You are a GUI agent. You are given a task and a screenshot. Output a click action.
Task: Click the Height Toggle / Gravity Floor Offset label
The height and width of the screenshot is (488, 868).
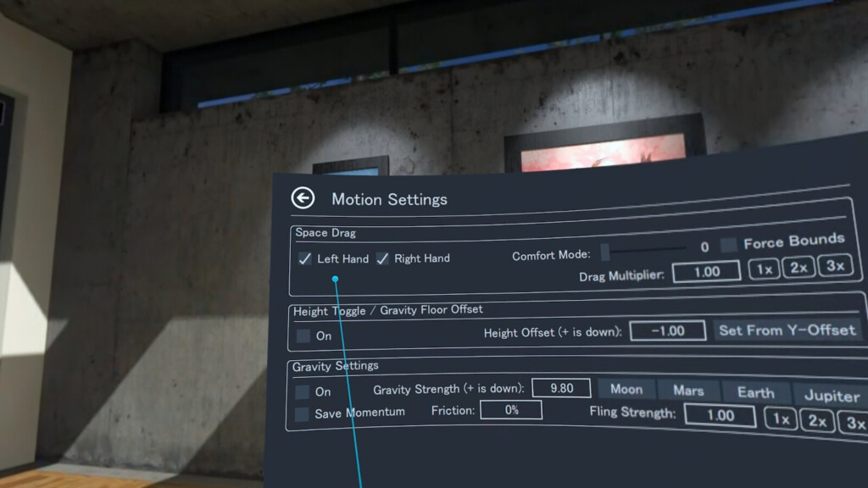(x=388, y=310)
